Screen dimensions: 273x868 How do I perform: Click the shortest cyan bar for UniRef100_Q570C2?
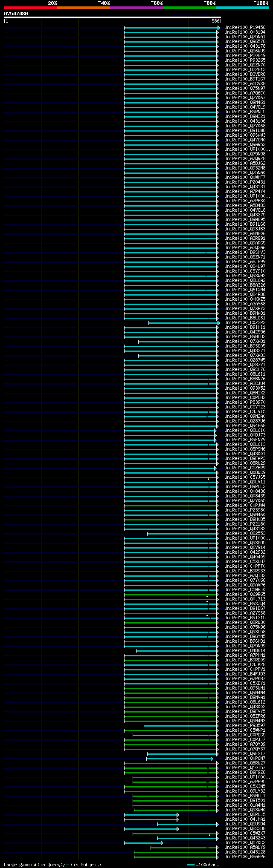[143, 843]
